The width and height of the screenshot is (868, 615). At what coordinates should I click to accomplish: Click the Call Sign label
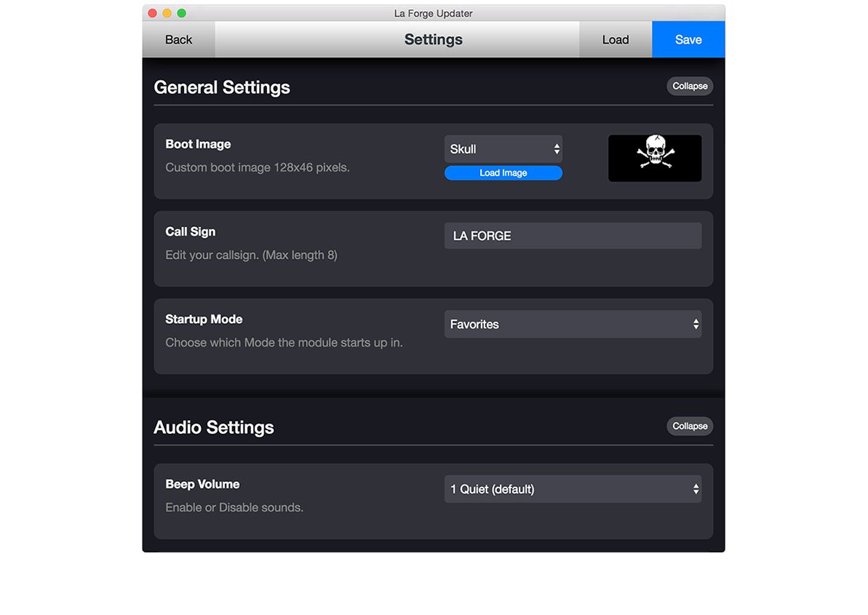click(x=191, y=231)
